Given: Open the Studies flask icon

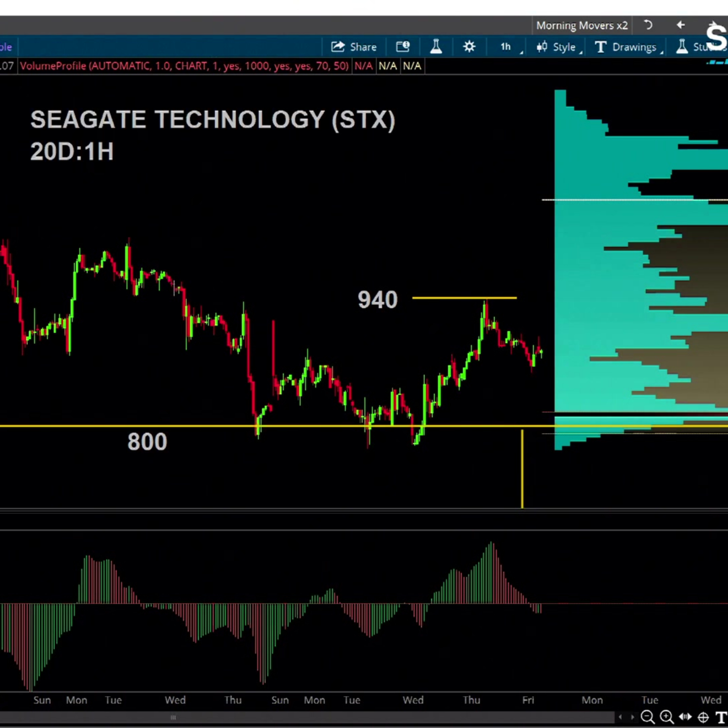Looking at the screenshot, I should [682, 47].
